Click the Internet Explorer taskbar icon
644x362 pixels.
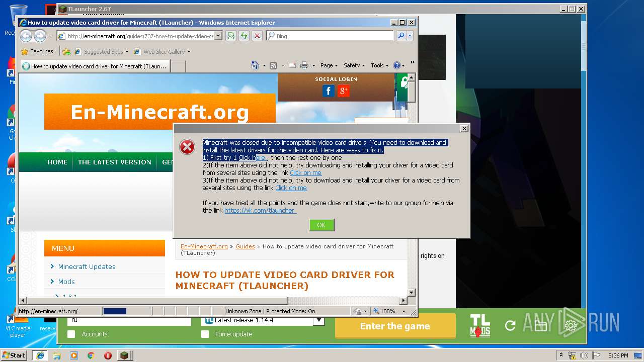[x=40, y=355]
